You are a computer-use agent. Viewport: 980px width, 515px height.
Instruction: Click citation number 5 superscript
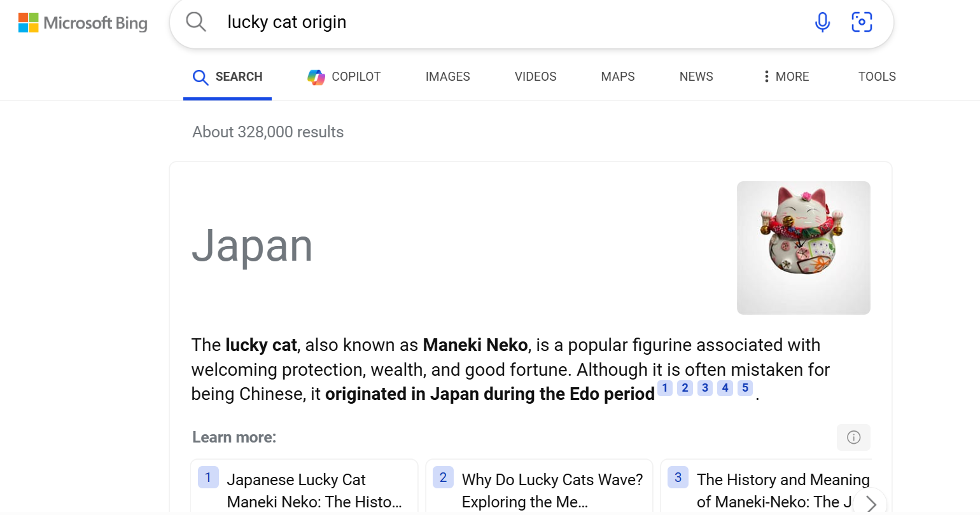pyautogui.click(x=745, y=388)
